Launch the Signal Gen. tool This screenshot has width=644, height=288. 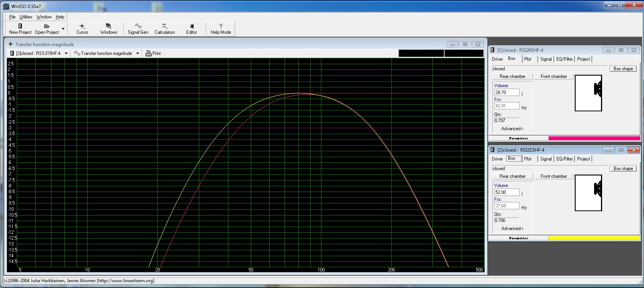point(138,29)
